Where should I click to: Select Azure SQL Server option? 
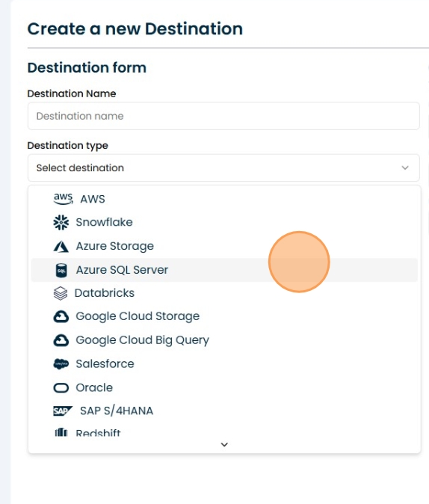coord(224,270)
